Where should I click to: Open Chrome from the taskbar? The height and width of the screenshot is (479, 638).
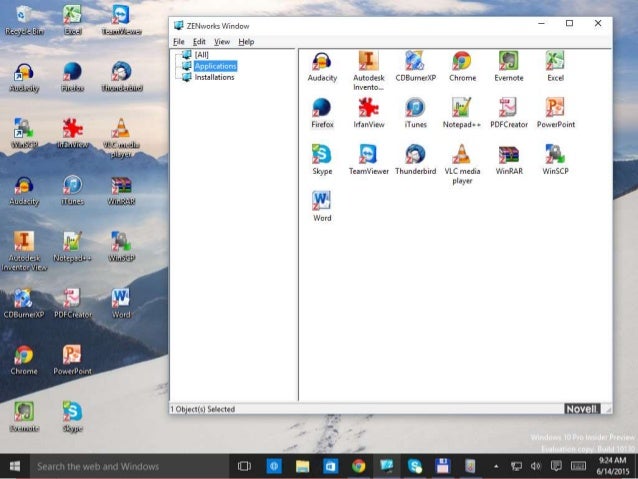pos(358,466)
